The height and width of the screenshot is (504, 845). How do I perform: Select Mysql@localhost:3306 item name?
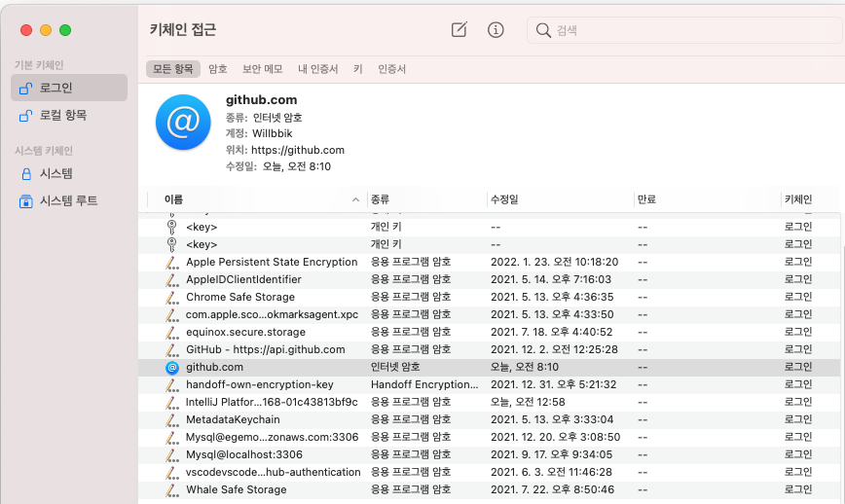coord(244,454)
